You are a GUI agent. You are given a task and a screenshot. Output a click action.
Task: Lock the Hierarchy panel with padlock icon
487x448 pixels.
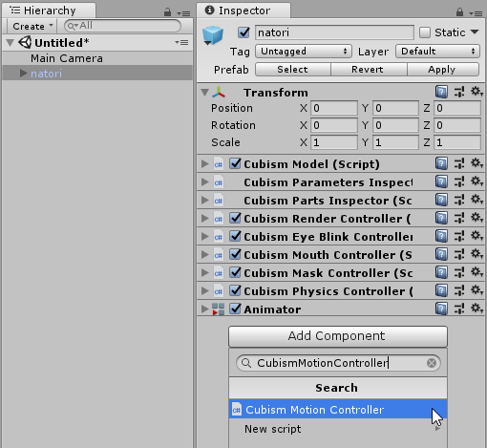(x=167, y=12)
